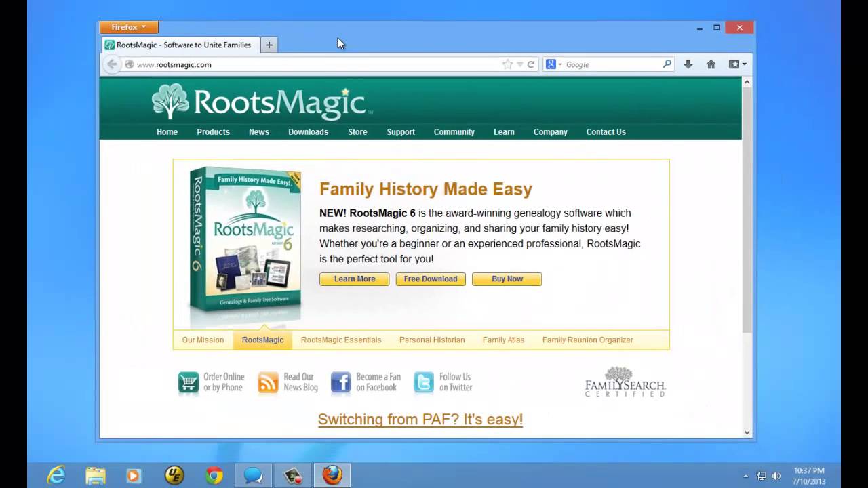868x488 pixels.
Task: Click the volume speaker tray icon
Action: click(x=776, y=476)
